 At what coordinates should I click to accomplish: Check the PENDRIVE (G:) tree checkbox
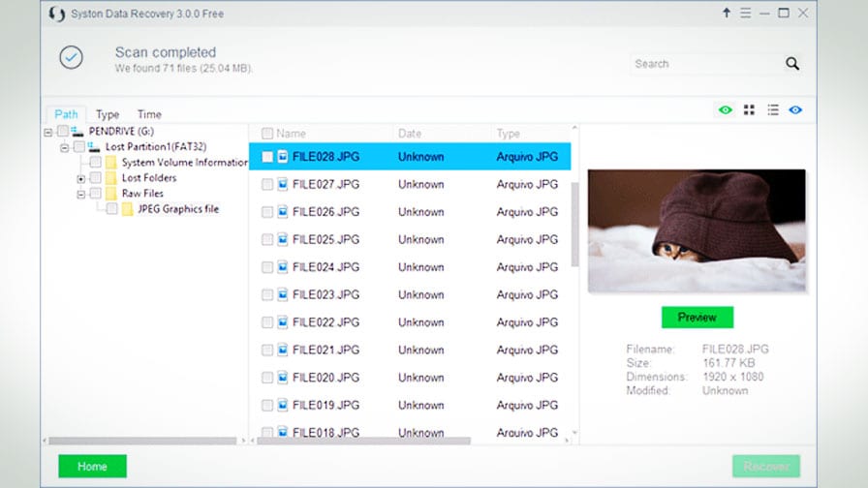click(63, 131)
